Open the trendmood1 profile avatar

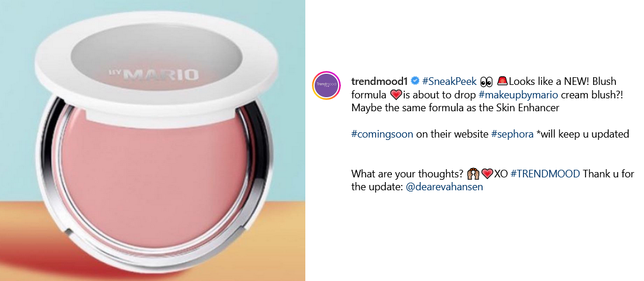click(326, 85)
